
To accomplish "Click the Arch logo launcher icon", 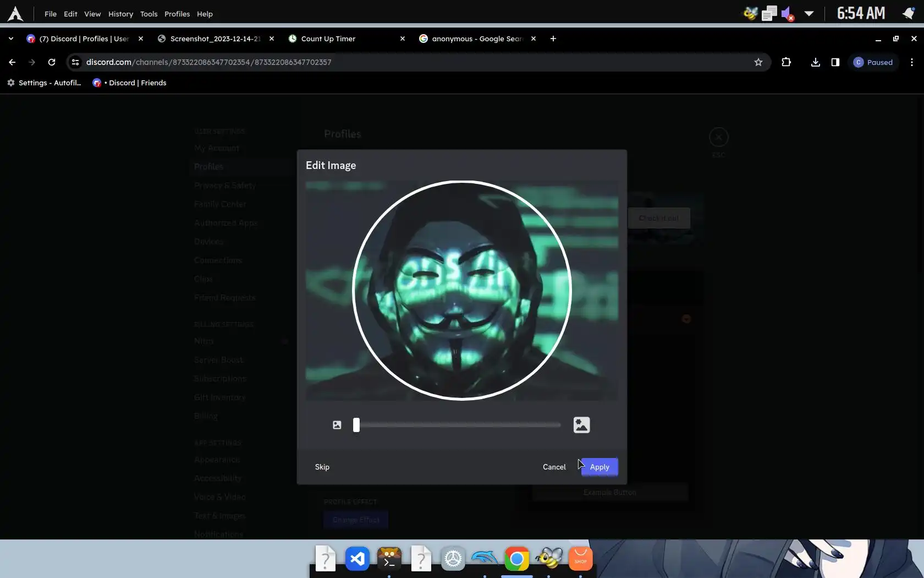I will click(x=15, y=14).
